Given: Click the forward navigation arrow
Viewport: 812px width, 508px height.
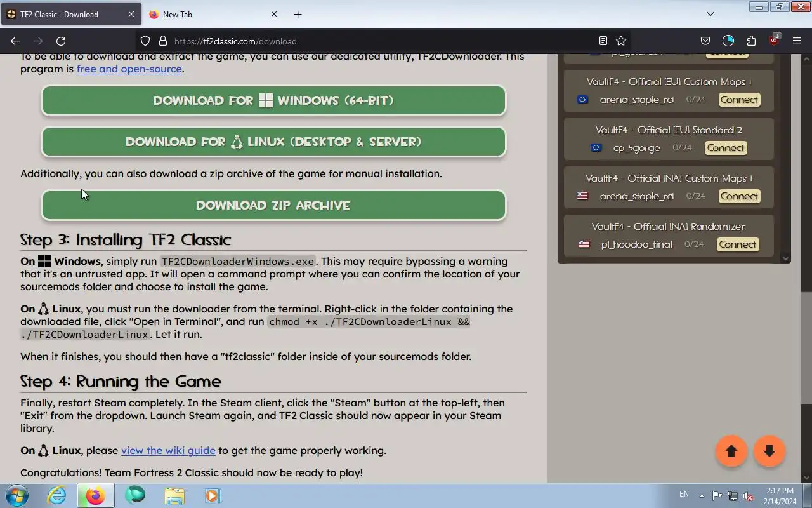Looking at the screenshot, I should pos(38,41).
